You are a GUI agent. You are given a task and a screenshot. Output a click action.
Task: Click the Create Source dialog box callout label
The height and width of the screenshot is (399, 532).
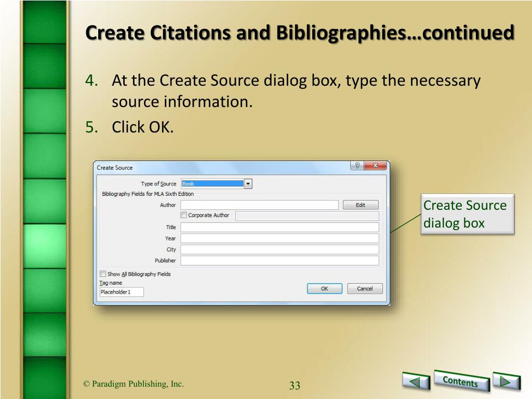pyautogui.click(x=468, y=214)
